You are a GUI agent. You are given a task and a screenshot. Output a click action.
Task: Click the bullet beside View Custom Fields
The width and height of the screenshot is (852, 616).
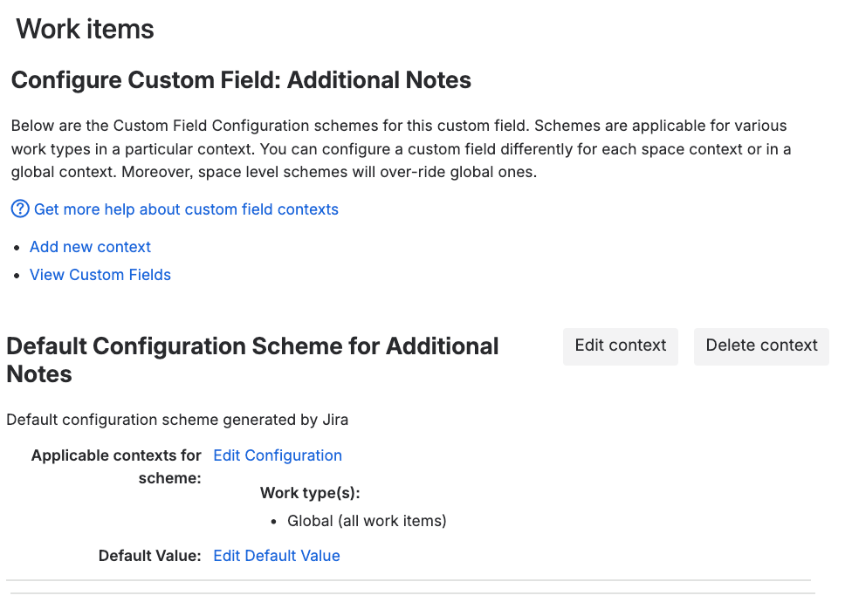point(17,276)
